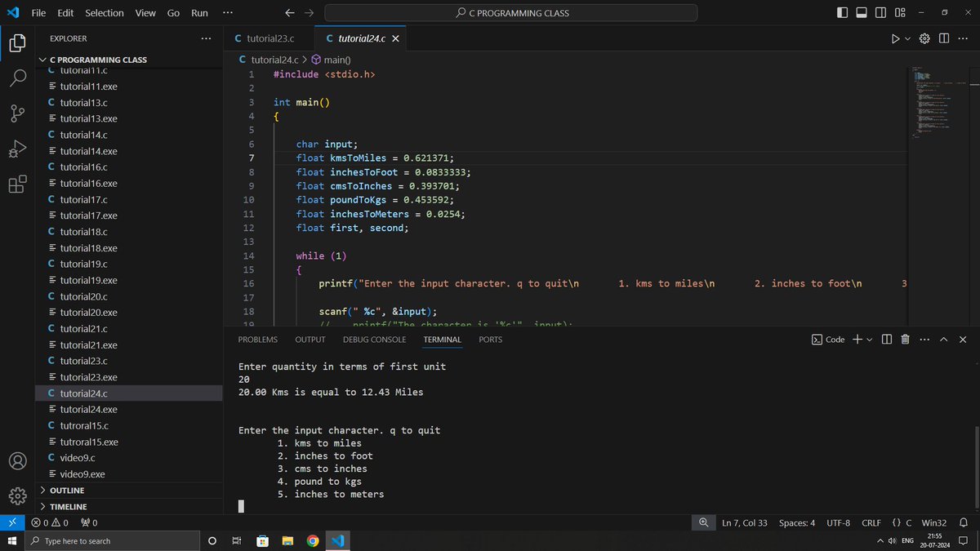Switch to the PROBLEMS panel tab
The image size is (980, 551).
257,340
